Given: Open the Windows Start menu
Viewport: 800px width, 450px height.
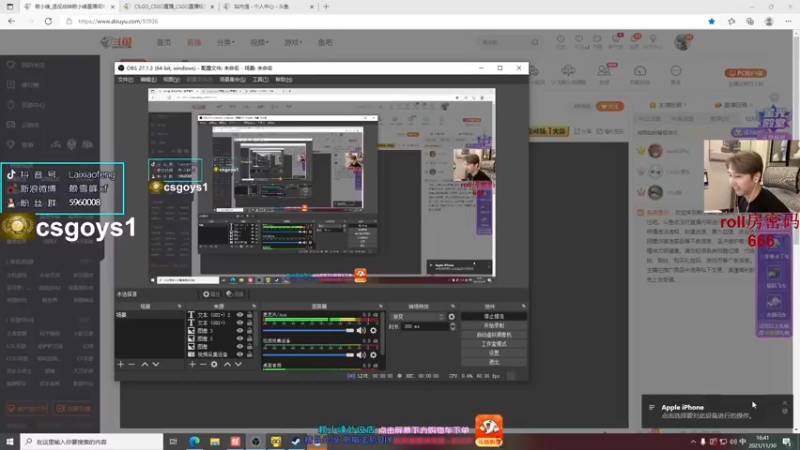Looking at the screenshot, I should [x=10, y=441].
